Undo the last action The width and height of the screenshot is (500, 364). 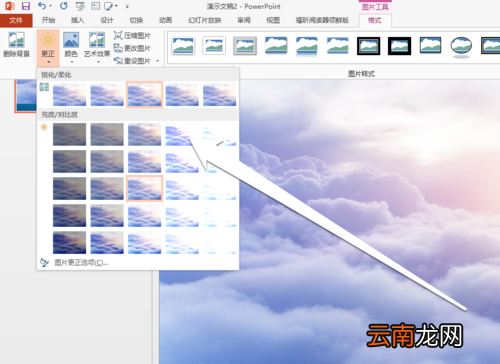[42, 6]
